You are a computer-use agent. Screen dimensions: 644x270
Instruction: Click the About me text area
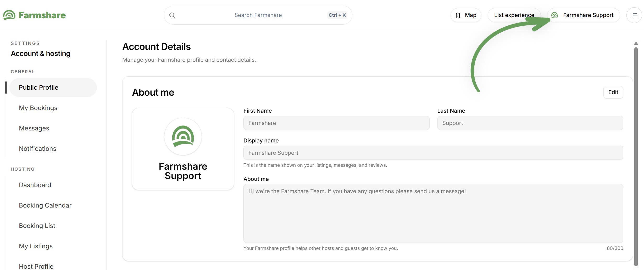tap(433, 213)
